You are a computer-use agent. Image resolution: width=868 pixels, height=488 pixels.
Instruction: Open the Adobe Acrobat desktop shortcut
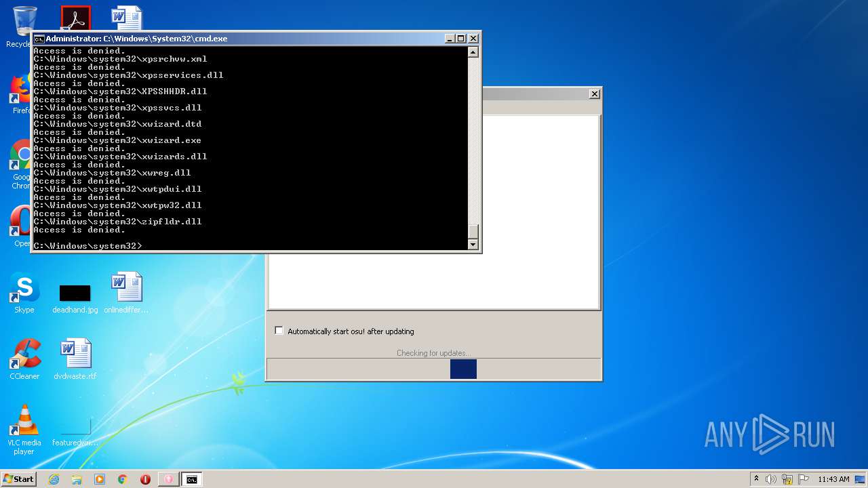point(75,18)
